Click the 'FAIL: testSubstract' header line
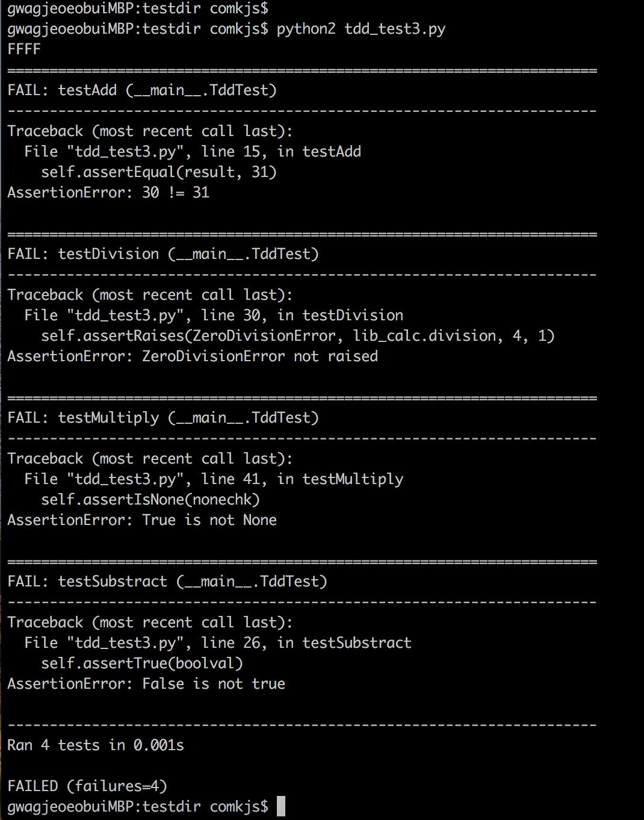644x820 pixels. pyautogui.click(x=167, y=582)
